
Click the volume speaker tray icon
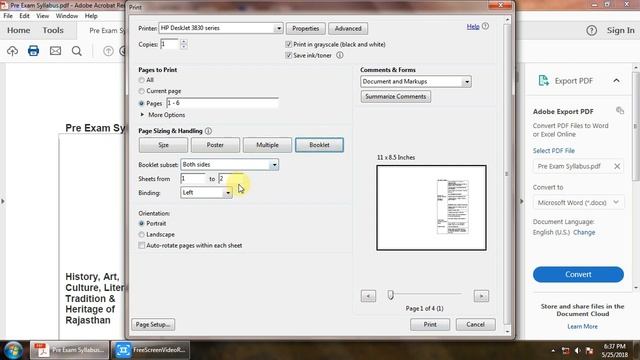(x=577, y=351)
